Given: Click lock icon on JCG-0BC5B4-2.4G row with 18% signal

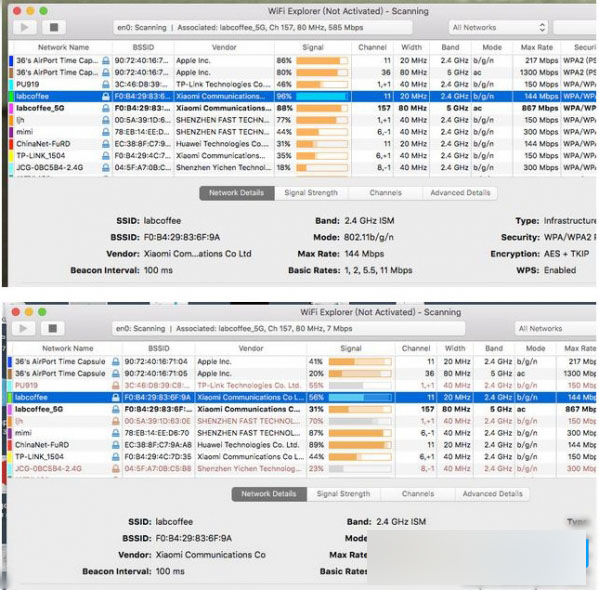Looking at the screenshot, I should 106,168.
